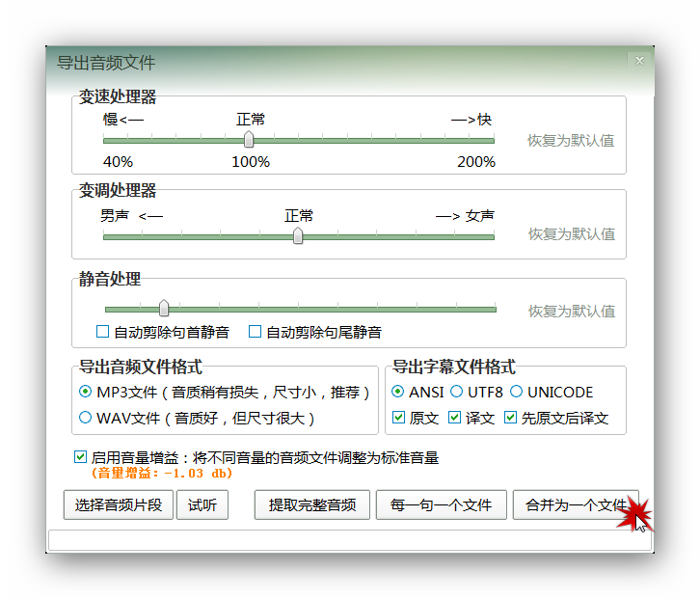Image resolution: width=700 pixels, height=599 pixels.
Task: Close the 导出音频文件 dialog
Action: 639,61
